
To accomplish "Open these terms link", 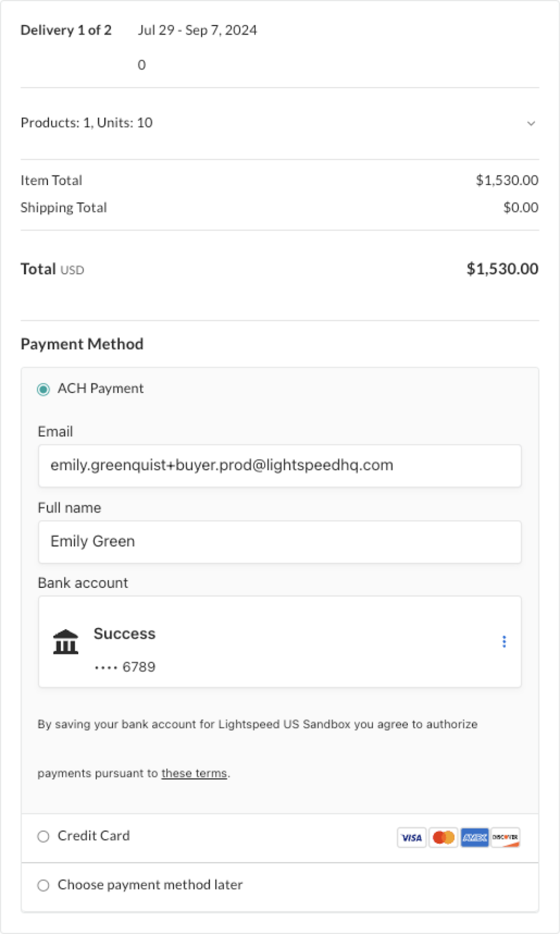I will pos(194,773).
